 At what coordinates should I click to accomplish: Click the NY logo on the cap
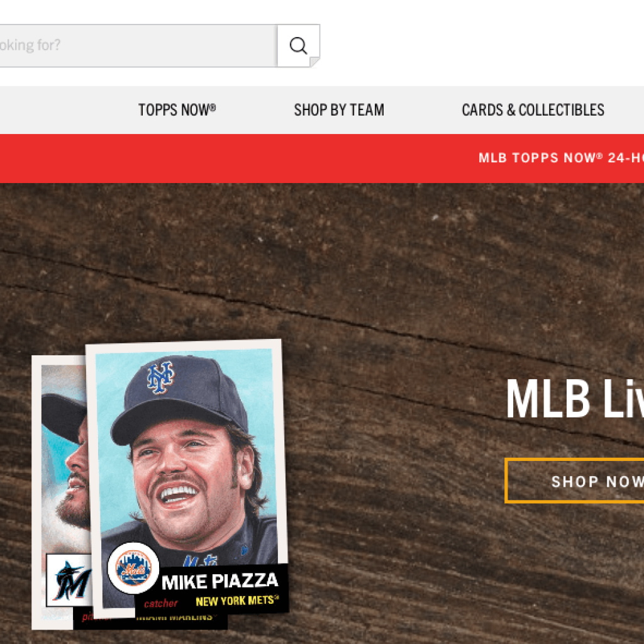pos(160,377)
